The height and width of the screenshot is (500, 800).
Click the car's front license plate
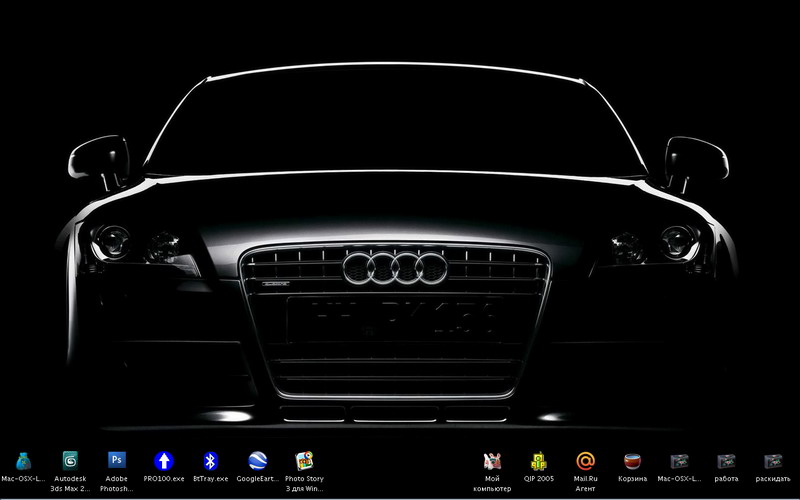point(394,317)
